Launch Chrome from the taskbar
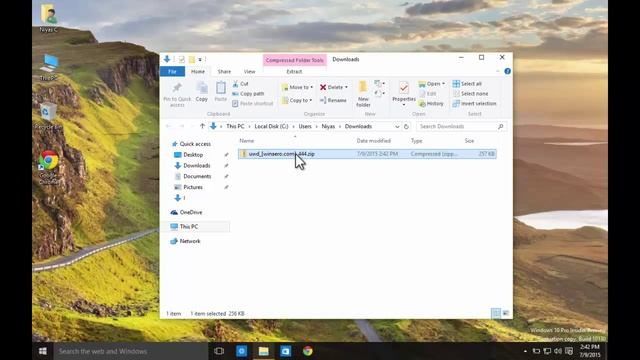 pyautogui.click(x=308, y=351)
